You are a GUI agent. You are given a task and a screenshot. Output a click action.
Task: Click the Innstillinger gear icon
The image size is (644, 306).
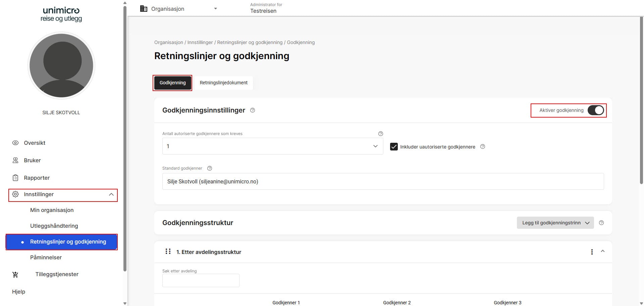tap(15, 194)
